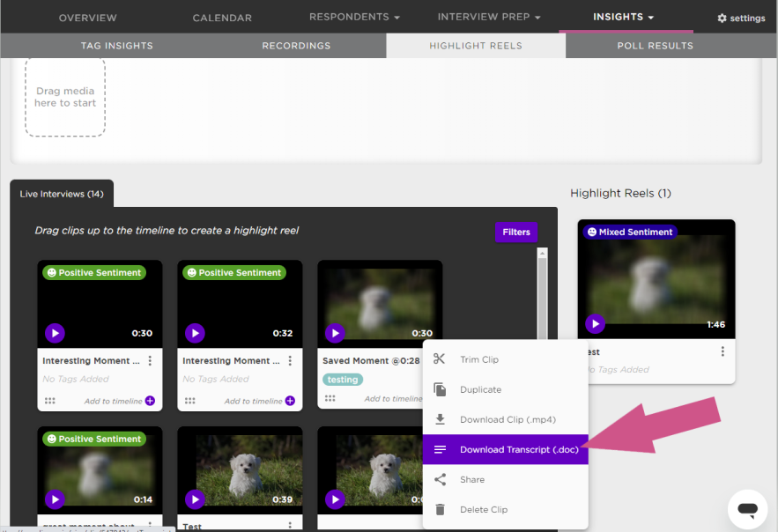
Task: Choose Duplicate from the context menu
Action: click(x=505, y=389)
